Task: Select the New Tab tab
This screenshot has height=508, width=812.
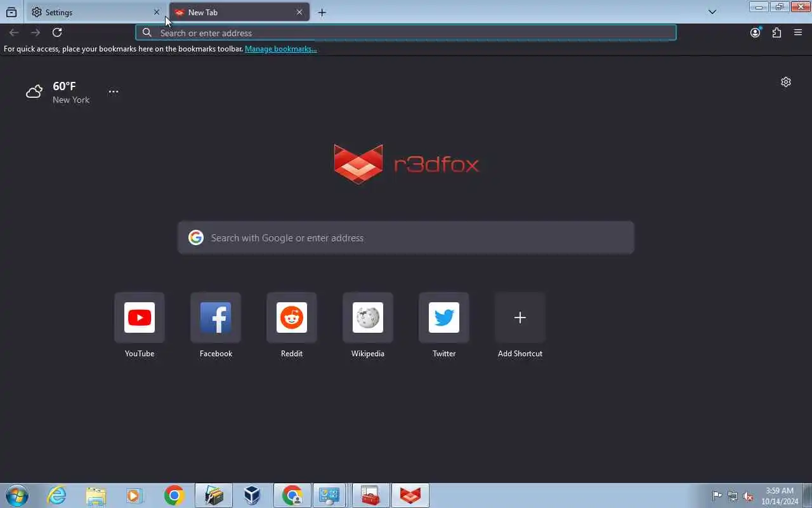Action: click(x=239, y=12)
